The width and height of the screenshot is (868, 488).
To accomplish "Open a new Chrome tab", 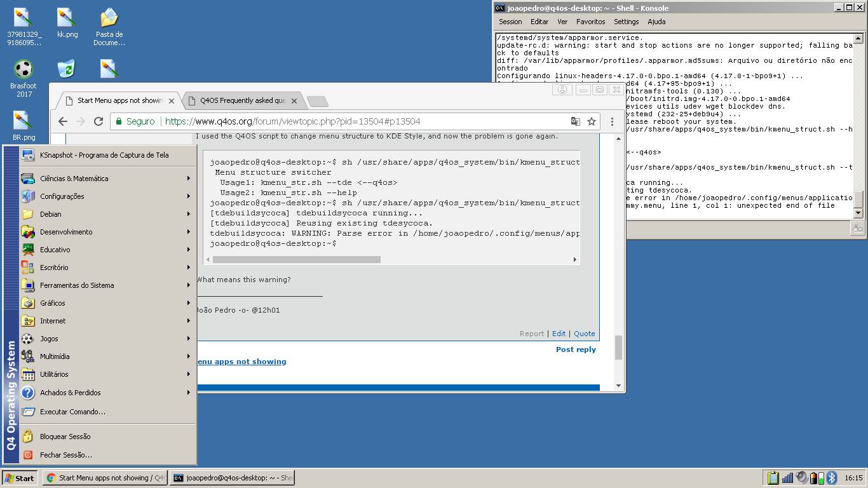I will click(x=317, y=101).
